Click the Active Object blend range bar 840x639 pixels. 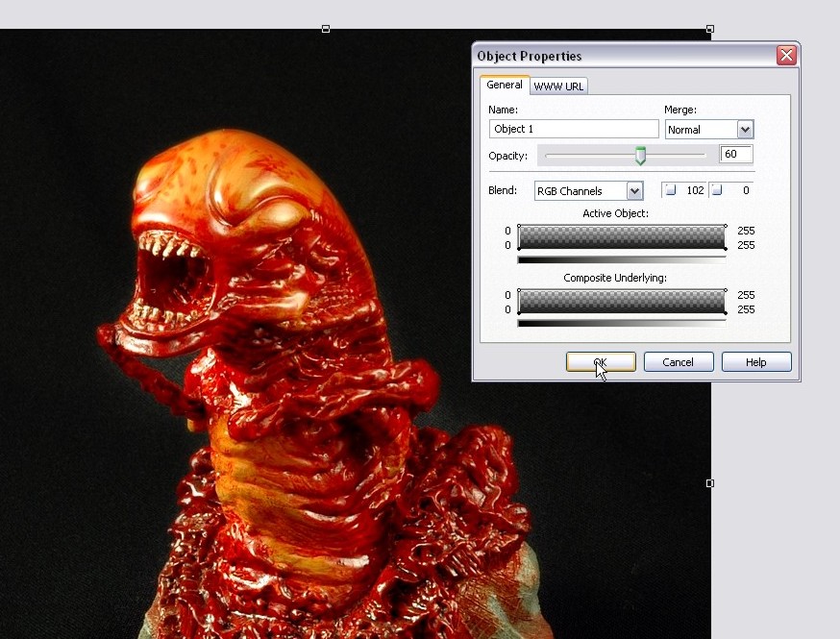click(622, 237)
